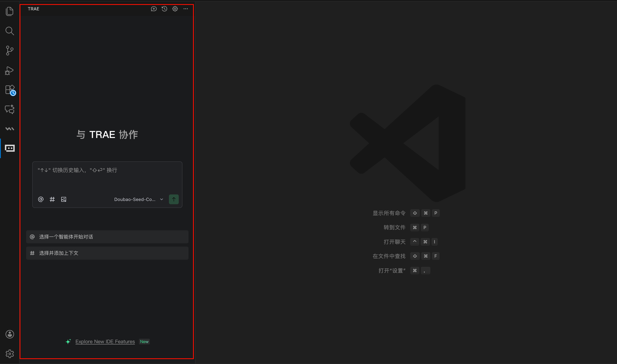Click 选择一个智能体开始对话 suggestion
Image resolution: width=617 pixels, height=364 pixels.
(x=107, y=237)
